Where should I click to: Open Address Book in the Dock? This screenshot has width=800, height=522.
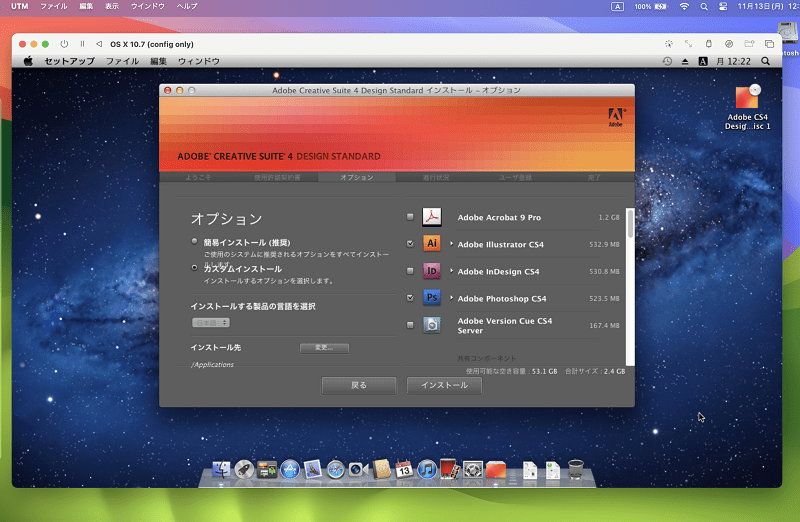click(x=381, y=469)
